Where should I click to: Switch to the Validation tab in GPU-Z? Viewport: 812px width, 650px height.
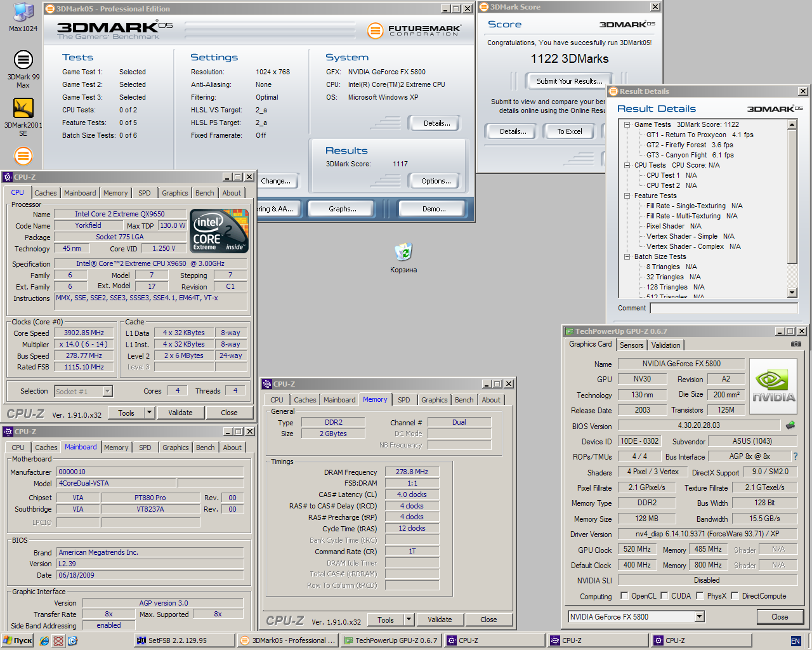[665, 345]
